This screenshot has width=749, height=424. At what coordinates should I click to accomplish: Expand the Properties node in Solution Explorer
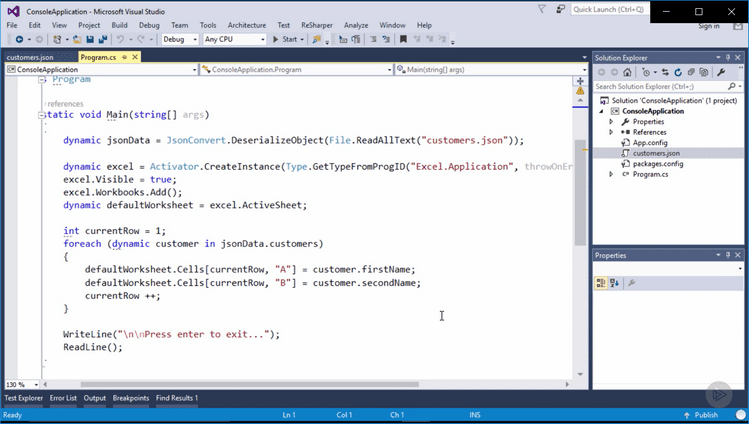[611, 122]
